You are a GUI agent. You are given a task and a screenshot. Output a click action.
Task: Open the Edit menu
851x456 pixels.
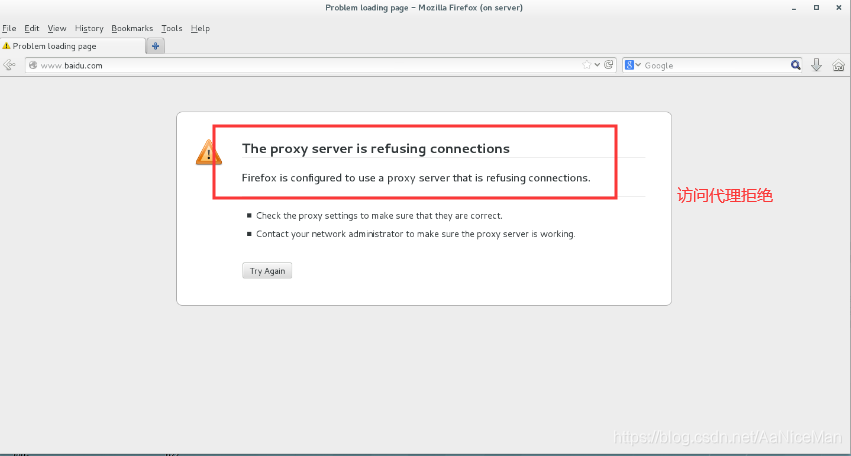click(x=32, y=28)
